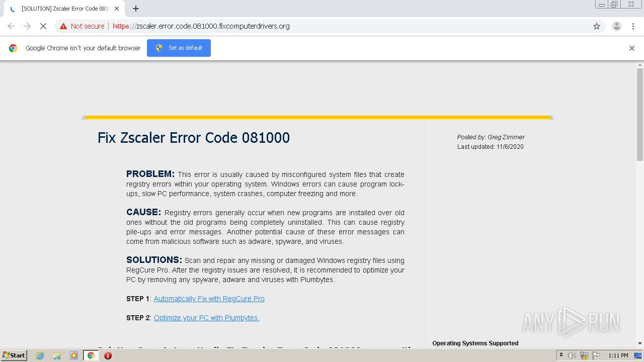Screen dimensions: 644x362
Task: Restore down the Chrome window
Action: 614,4
